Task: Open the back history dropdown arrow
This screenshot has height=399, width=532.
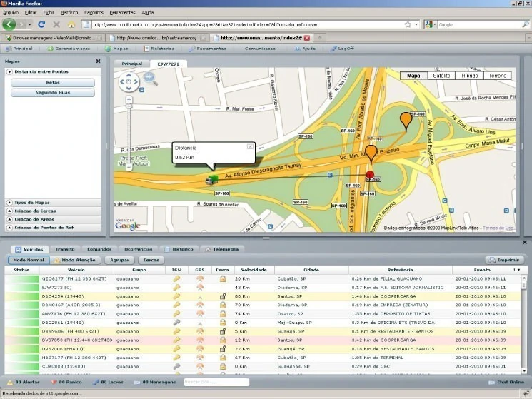Action: coord(29,24)
